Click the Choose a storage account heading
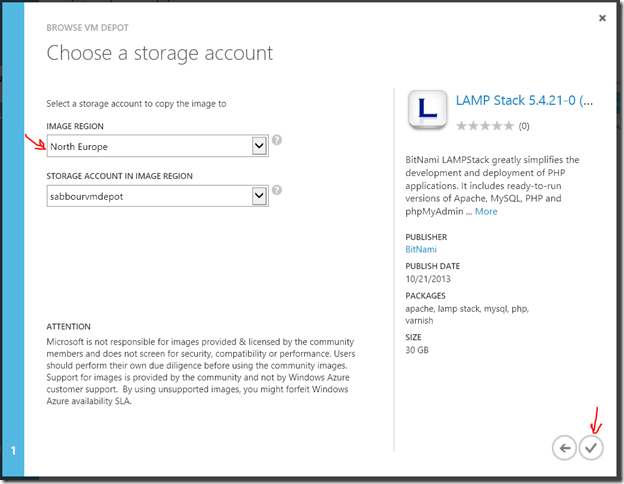Screen dimensions: 624x484 point(160,53)
